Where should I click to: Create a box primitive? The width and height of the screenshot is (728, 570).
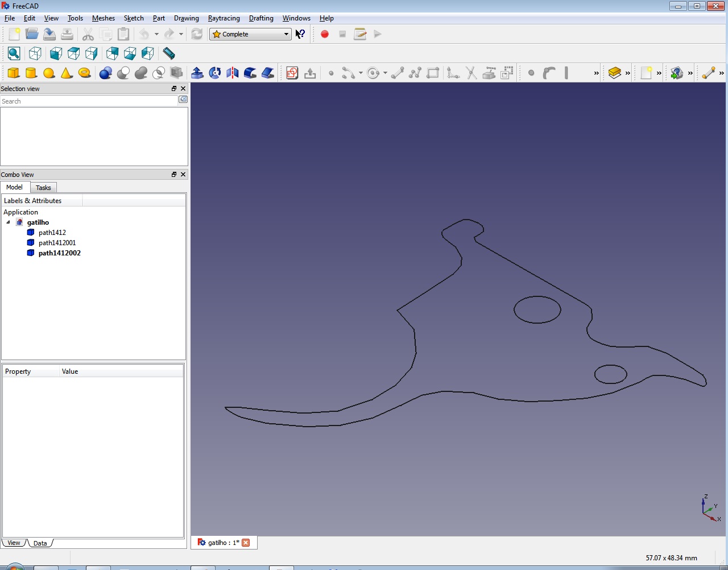14,73
